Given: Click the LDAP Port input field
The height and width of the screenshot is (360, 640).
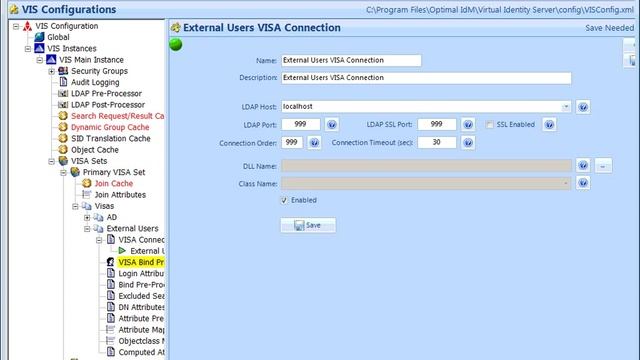Looking at the screenshot, I should click(x=301, y=124).
